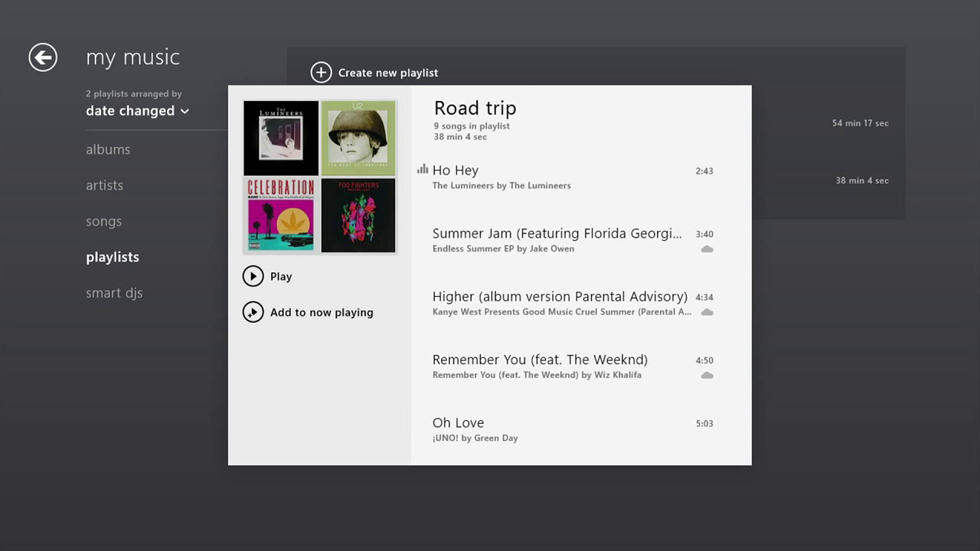Click the back arrow icon
The width and height of the screenshot is (980, 551).
[x=43, y=57]
